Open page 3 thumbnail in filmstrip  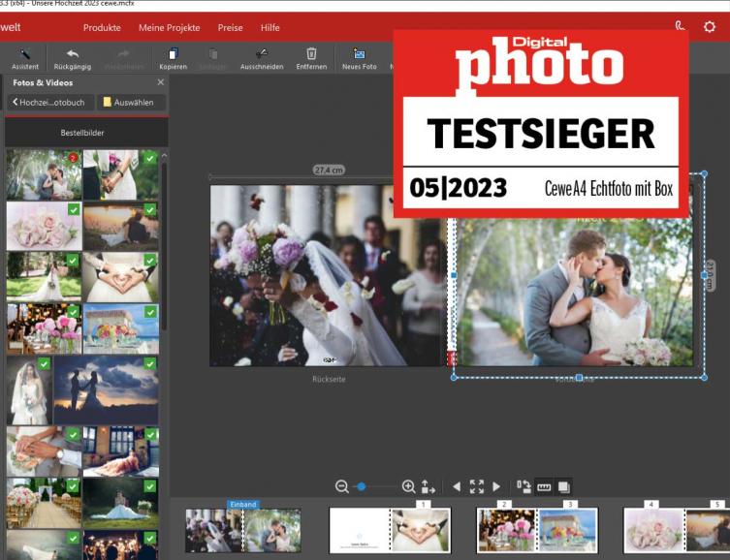(567, 530)
